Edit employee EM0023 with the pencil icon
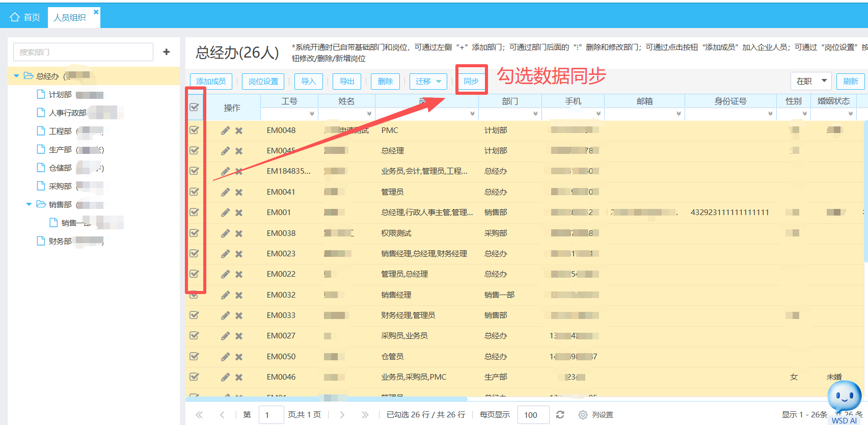Image resolution: width=868 pixels, height=425 pixels. coord(225,254)
